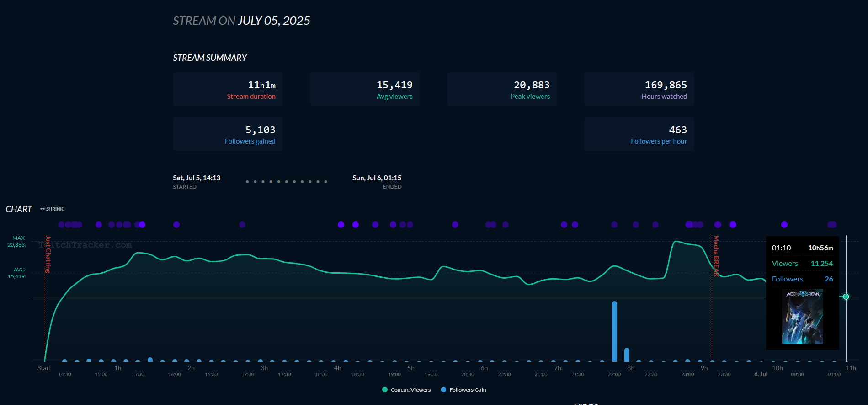Image resolution: width=868 pixels, height=405 pixels.
Task: Click the 'STARTED' caption
Action: point(185,187)
